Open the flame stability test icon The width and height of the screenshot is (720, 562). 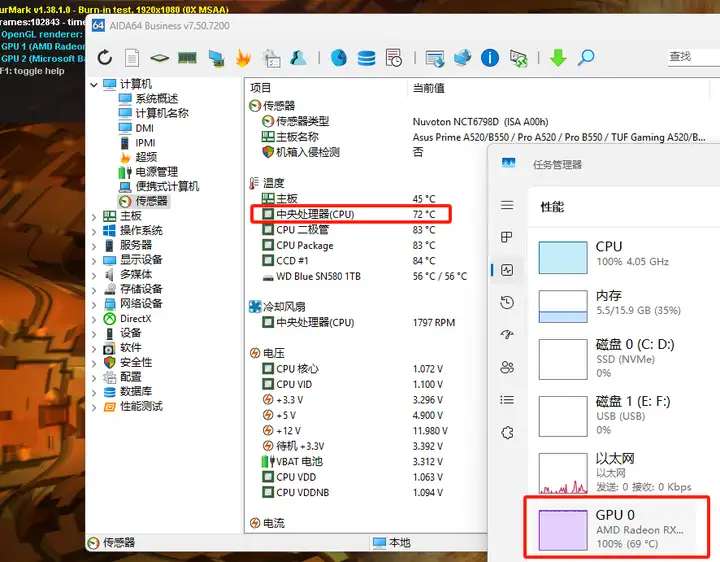coord(243,58)
